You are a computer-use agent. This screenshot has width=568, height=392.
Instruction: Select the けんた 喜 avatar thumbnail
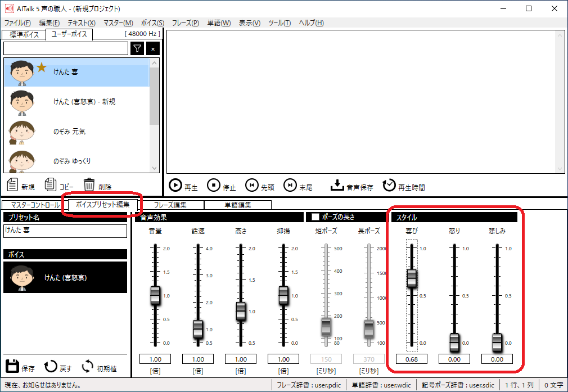[22, 73]
